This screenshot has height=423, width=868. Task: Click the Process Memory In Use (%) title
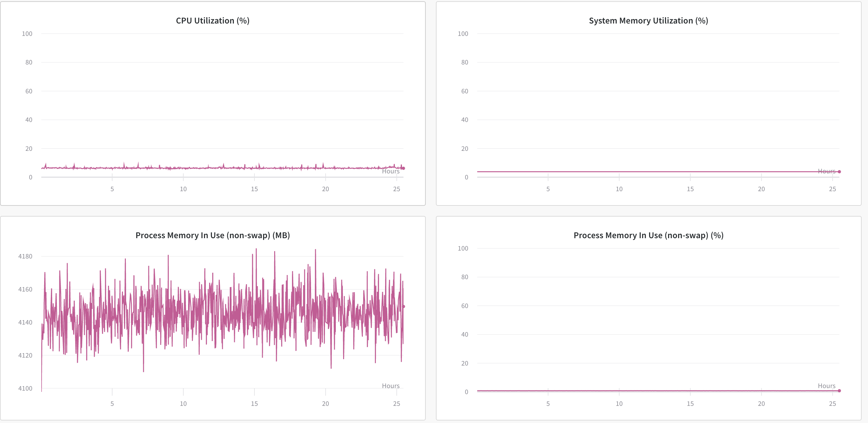tap(648, 235)
